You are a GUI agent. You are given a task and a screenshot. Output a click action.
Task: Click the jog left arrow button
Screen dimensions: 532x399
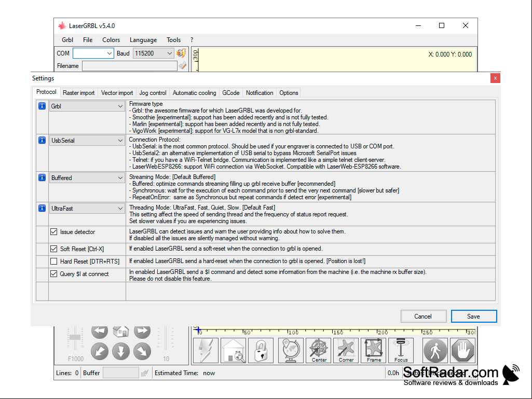point(100,332)
